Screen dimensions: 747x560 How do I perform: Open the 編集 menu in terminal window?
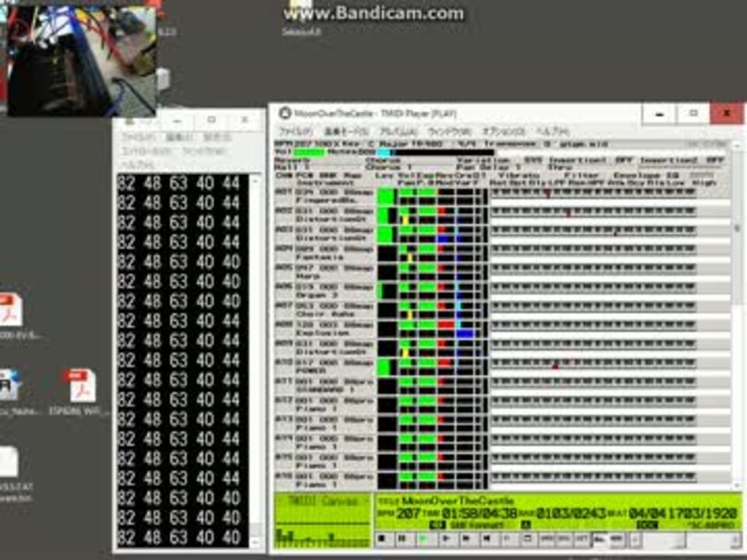point(180,137)
